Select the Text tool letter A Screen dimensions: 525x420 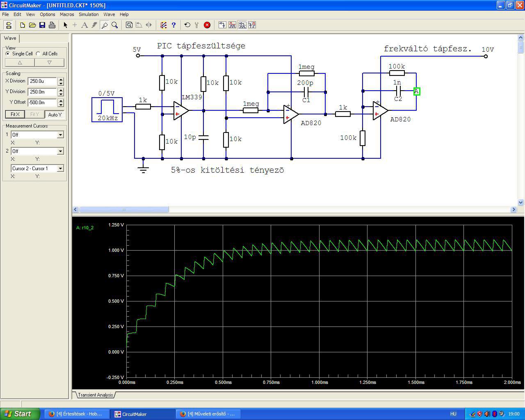coord(84,25)
